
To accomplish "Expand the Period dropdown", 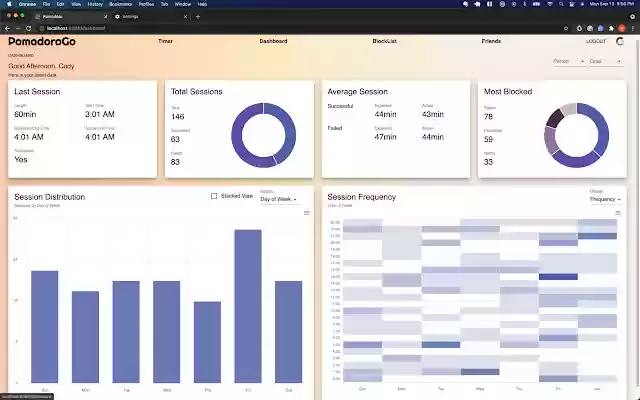I will [569, 61].
